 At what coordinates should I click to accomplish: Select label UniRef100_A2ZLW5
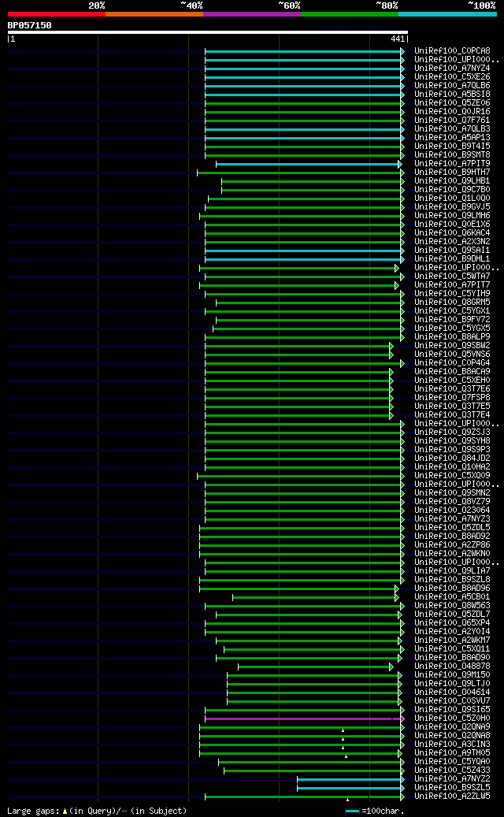pos(452,797)
